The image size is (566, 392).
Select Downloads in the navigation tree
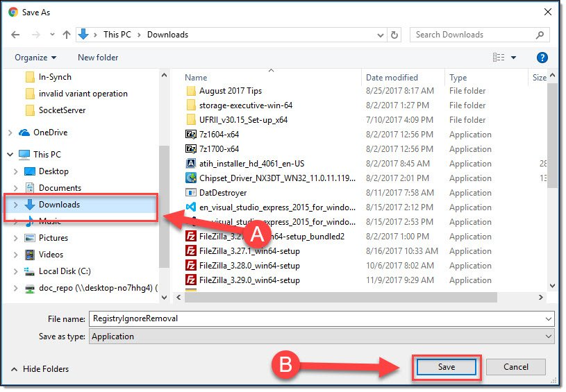coord(59,205)
